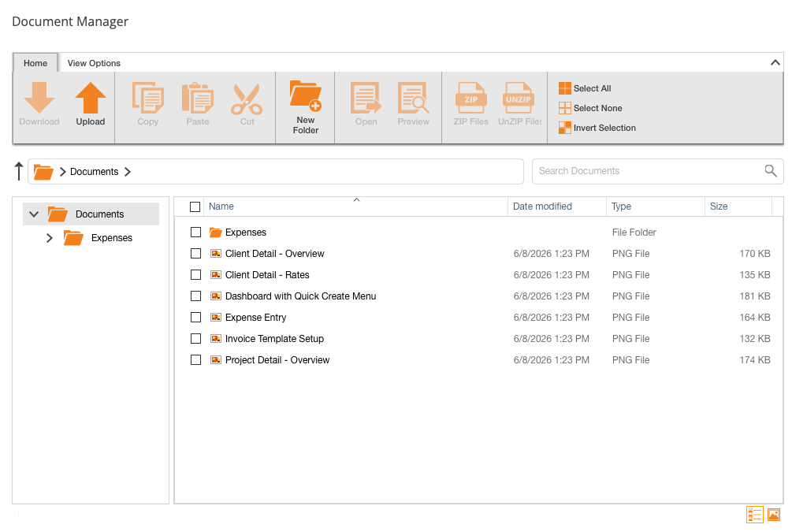Click the Copy toolbar icon
Image resolution: width=792 pixels, height=532 pixels.
(x=148, y=98)
